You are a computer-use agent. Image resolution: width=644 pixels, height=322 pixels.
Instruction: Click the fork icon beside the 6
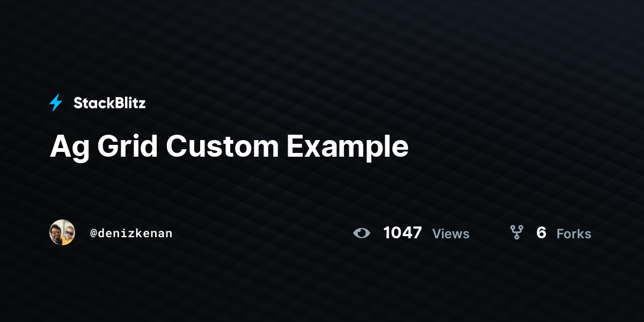point(516,232)
